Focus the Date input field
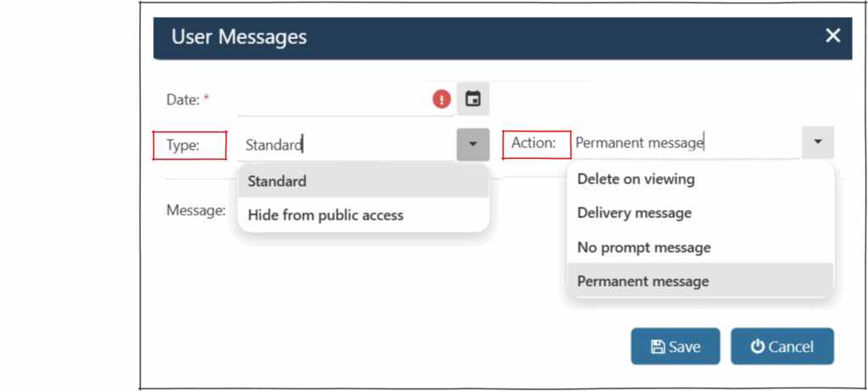Viewport: 868px width, 391px height. click(x=334, y=100)
